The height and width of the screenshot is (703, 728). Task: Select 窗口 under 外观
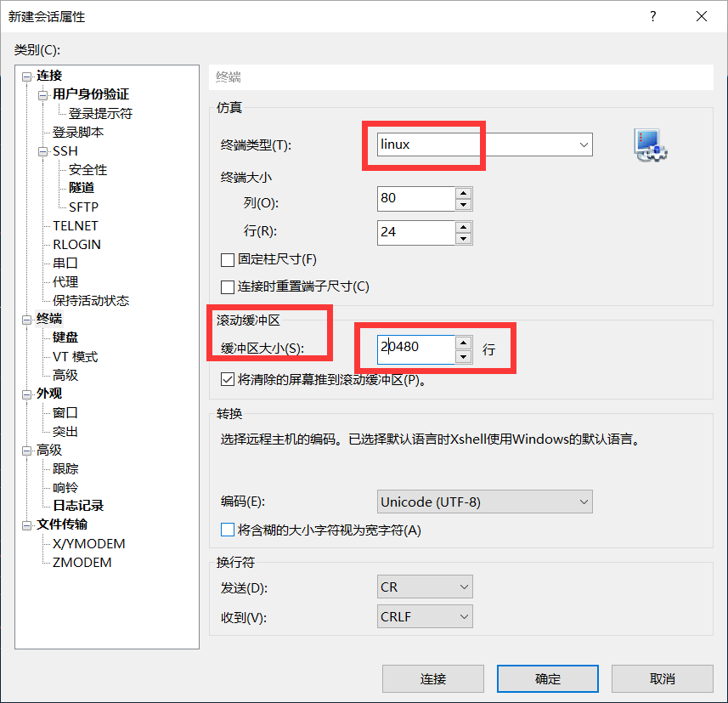65,412
